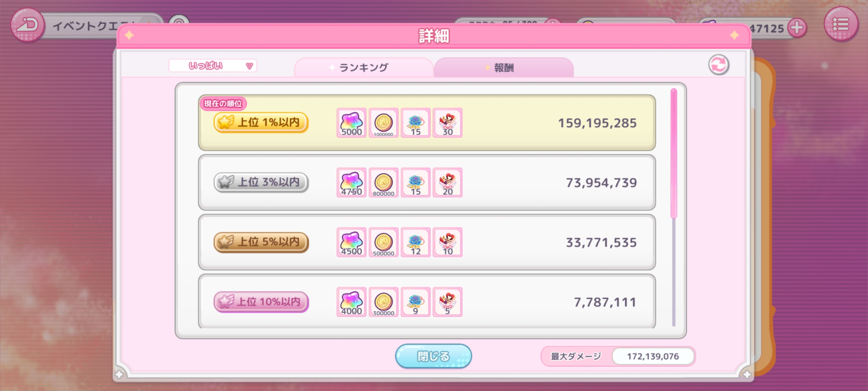Viewport: 868px width, 391px height.
Task: Open the いっぱい difficulty dropdown
Action: point(213,66)
